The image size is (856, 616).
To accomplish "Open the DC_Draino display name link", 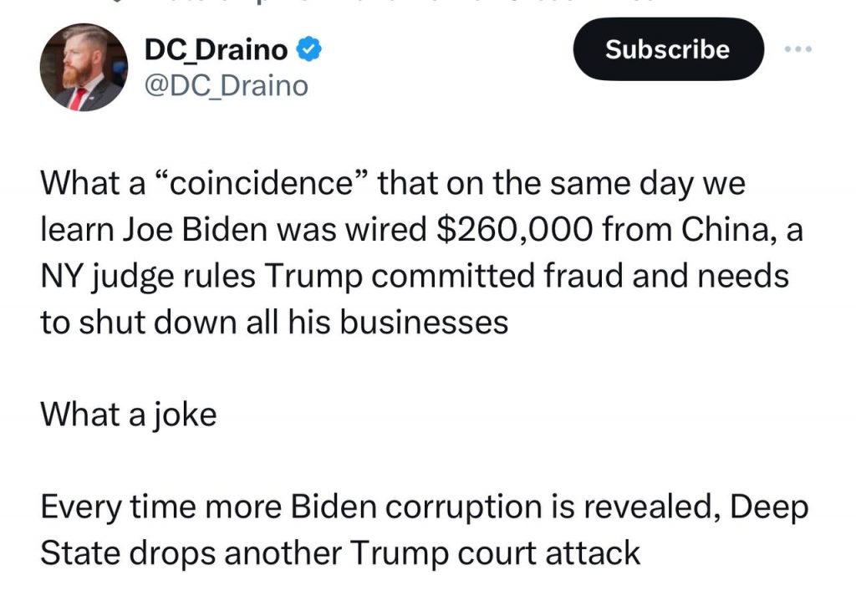I will pos(217,51).
